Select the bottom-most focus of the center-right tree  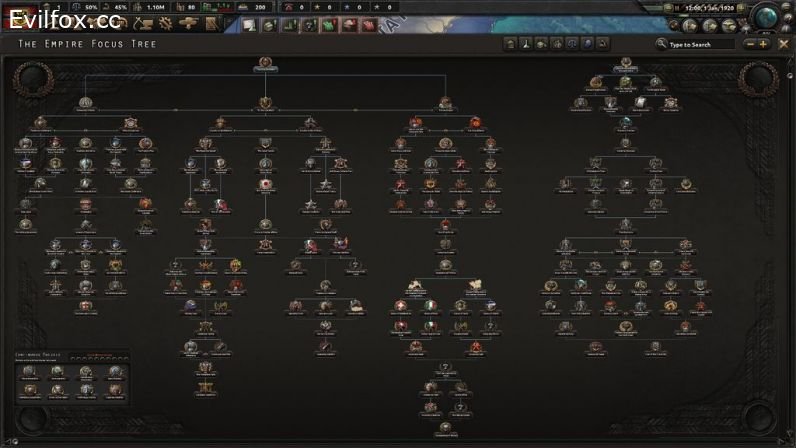pos(447,428)
